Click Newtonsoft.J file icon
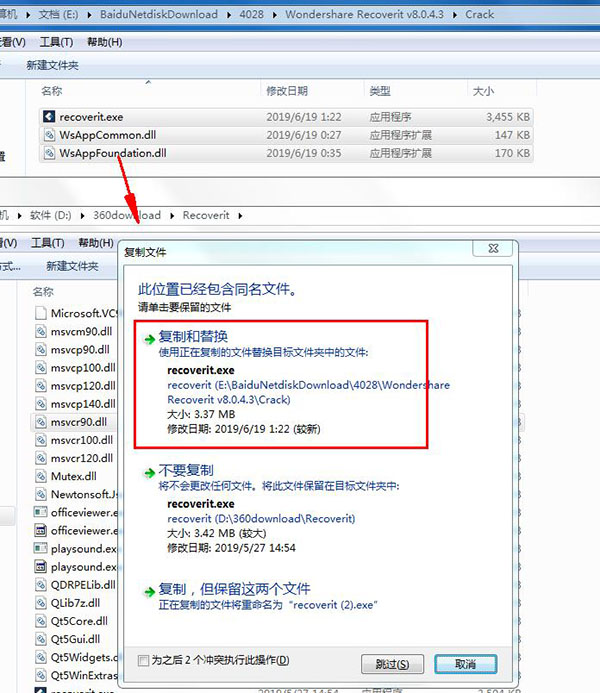The height and width of the screenshot is (693, 600). tap(41, 494)
